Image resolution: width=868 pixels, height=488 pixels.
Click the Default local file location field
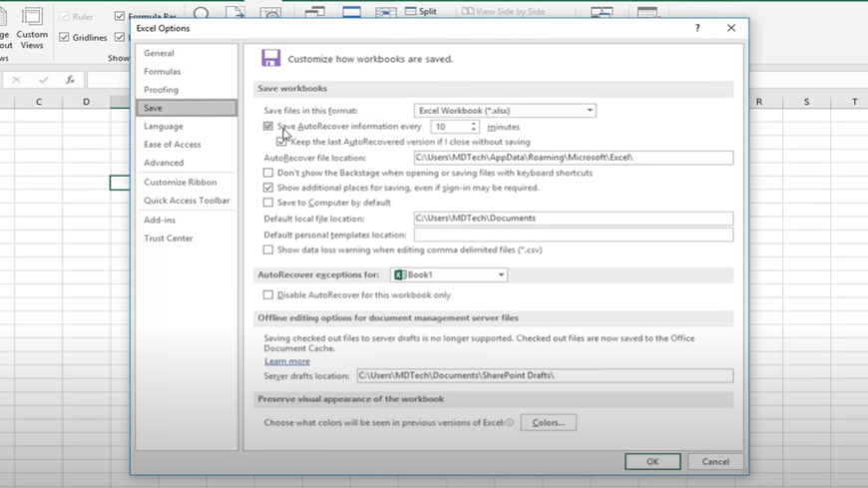pyautogui.click(x=573, y=219)
